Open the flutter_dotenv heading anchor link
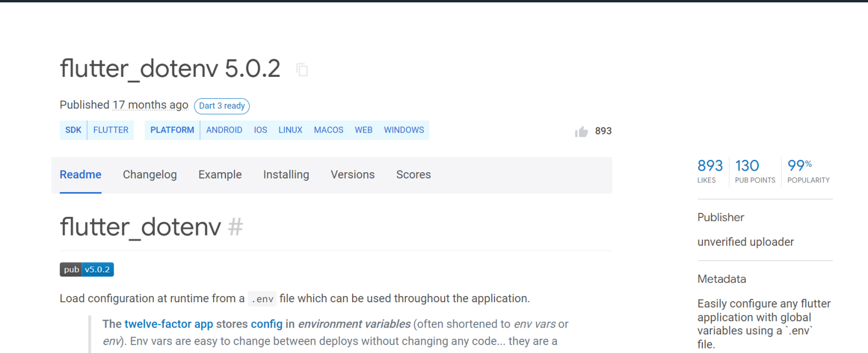868x353 pixels. (x=235, y=227)
